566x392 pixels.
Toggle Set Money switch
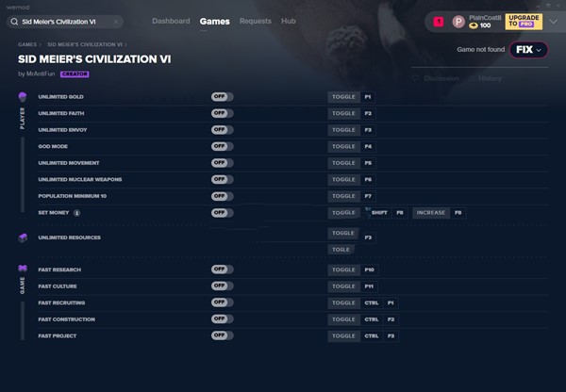click(x=222, y=213)
